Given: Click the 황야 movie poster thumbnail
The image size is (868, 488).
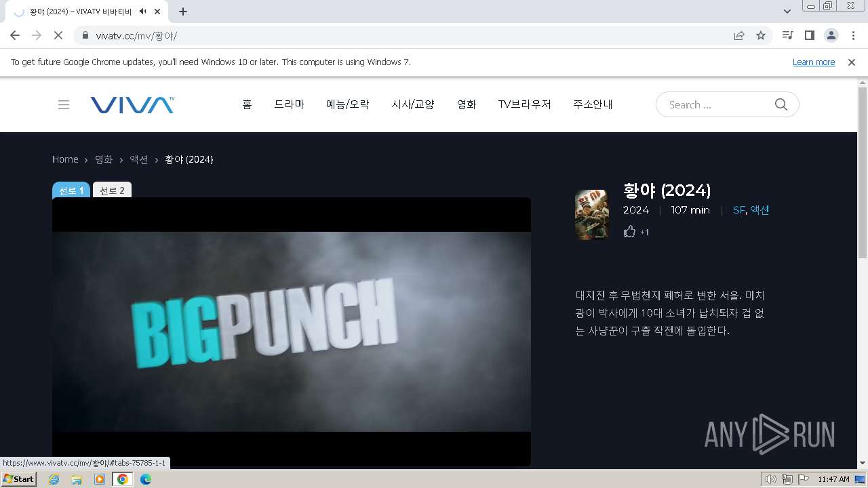Looking at the screenshot, I should coord(592,215).
